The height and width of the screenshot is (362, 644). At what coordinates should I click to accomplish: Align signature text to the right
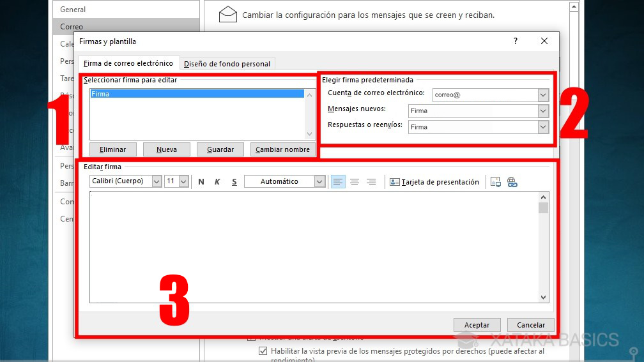pyautogui.click(x=371, y=182)
